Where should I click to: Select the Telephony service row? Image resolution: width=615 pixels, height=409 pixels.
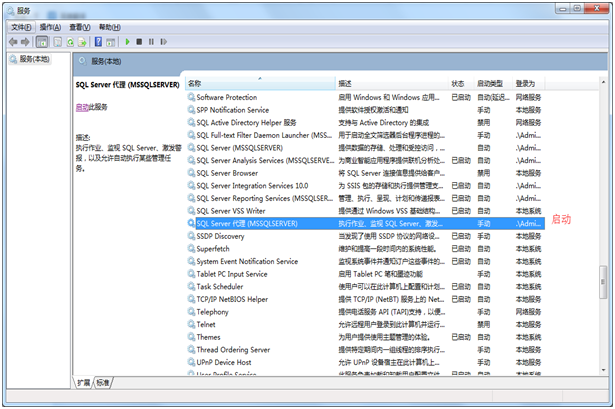pos(366,312)
